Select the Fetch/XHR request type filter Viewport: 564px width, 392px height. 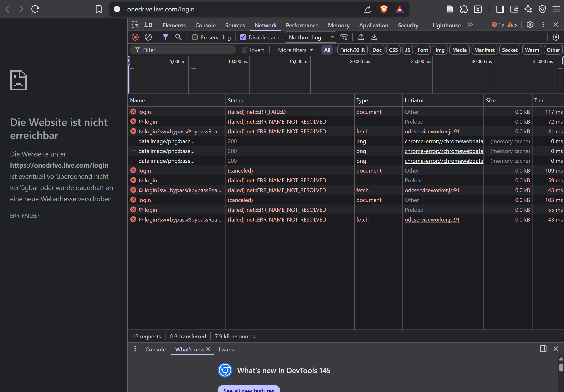point(352,50)
